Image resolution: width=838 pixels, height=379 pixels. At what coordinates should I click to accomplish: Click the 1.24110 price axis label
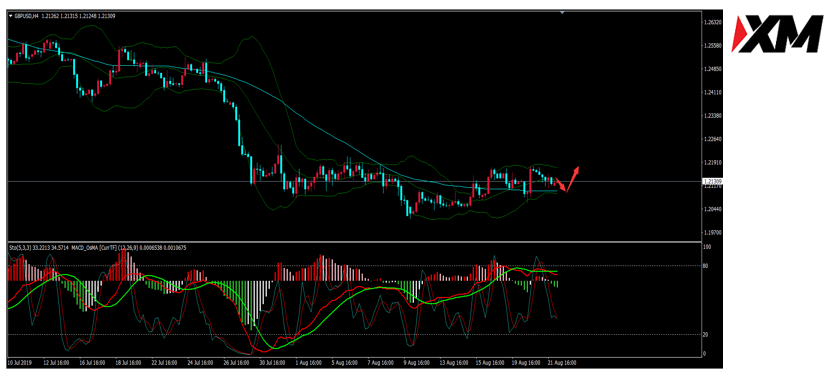714,92
